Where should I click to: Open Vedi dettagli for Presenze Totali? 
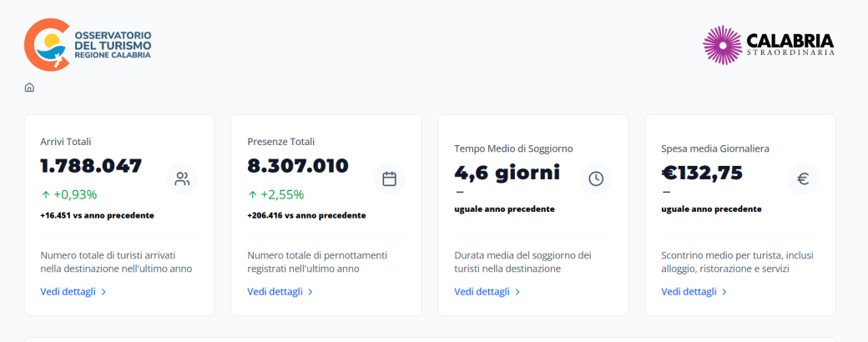[x=280, y=292]
